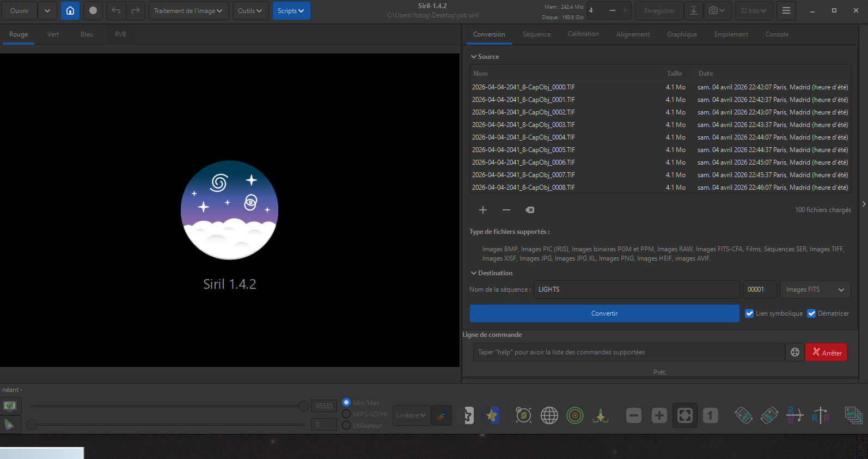Click the livestacking round record icon
This screenshot has height=459, width=868.
click(x=93, y=10)
